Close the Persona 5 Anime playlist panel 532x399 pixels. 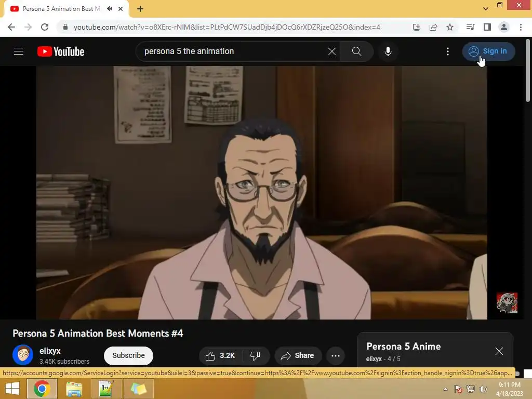(499, 351)
